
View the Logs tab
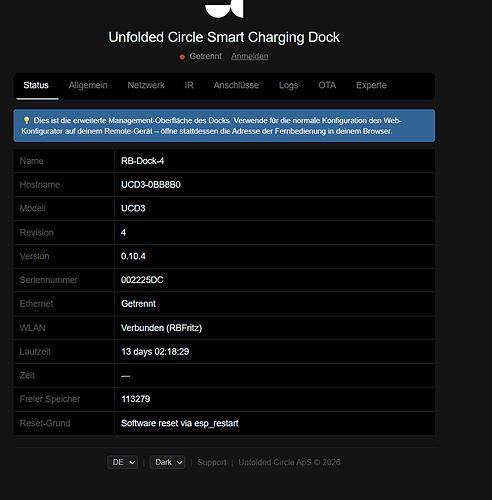(288, 85)
